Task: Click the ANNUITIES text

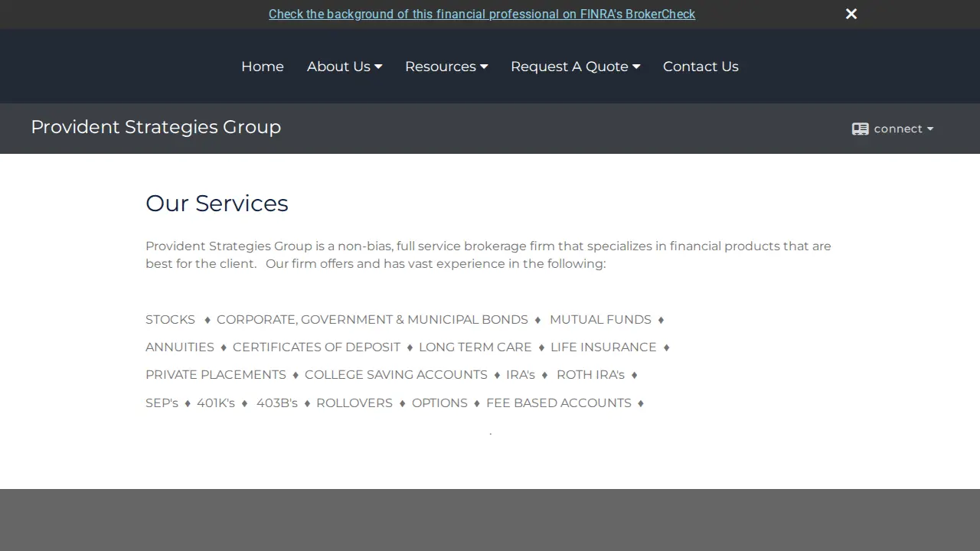Action: pyautogui.click(x=180, y=347)
